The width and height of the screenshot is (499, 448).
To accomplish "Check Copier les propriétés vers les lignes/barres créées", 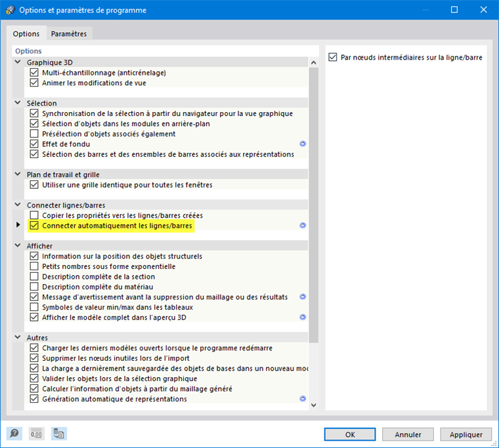I will pyautogui.click(x=34, y=215).
